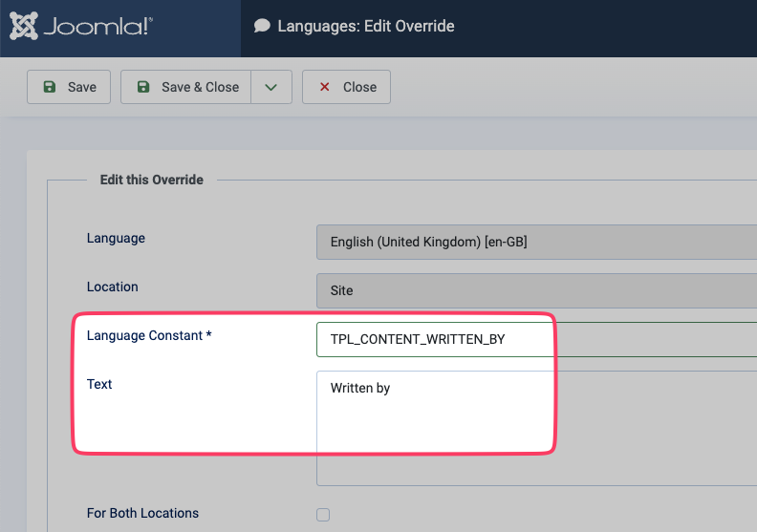Click the Joomla logo icon

coord(24,26)
